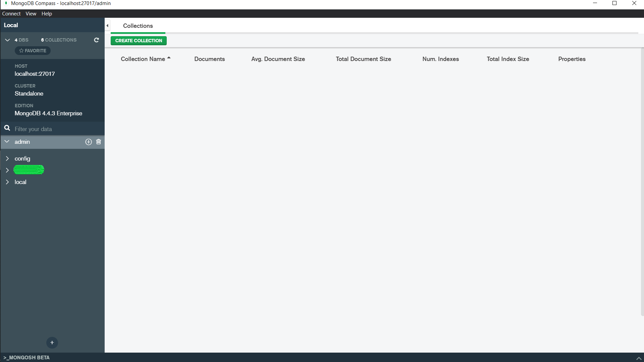This screenshot has height=362, width=644.
Task: Collapse the admin database
Action: (x=7, y=141)
